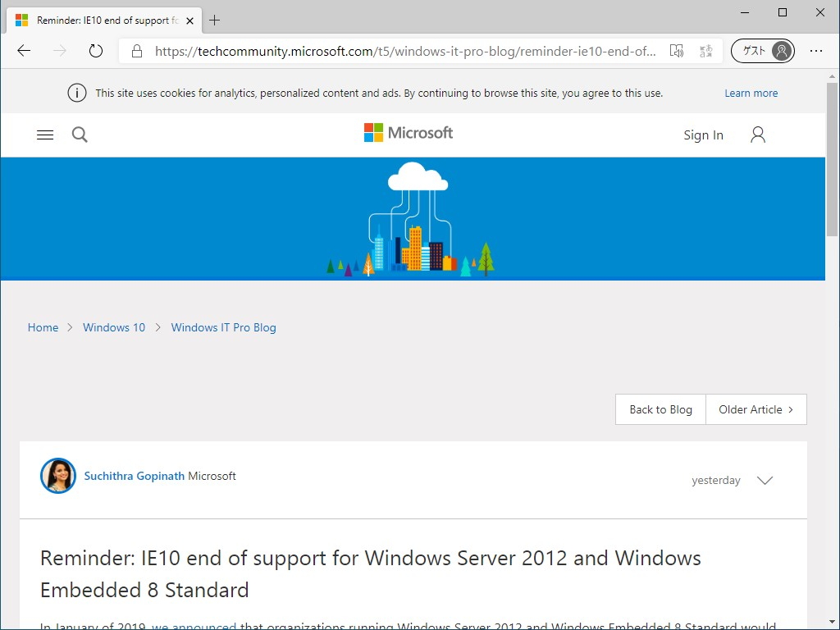Viewport: 840px width, 630px height.
Task: Expand the browser settings ellipsis menu
Action: [816, 51]
